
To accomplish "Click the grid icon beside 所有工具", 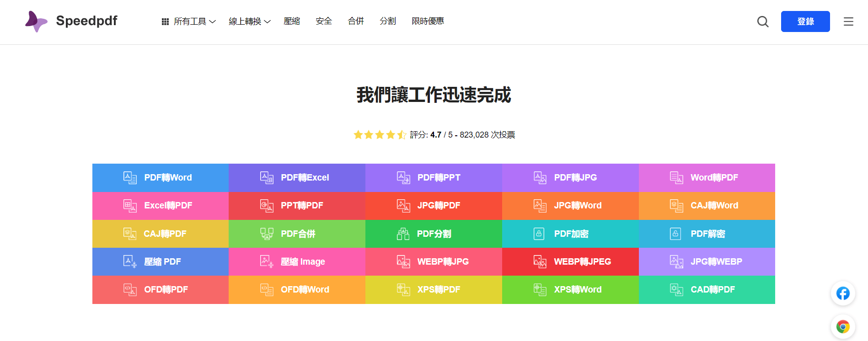I will [x=165, y=21].
